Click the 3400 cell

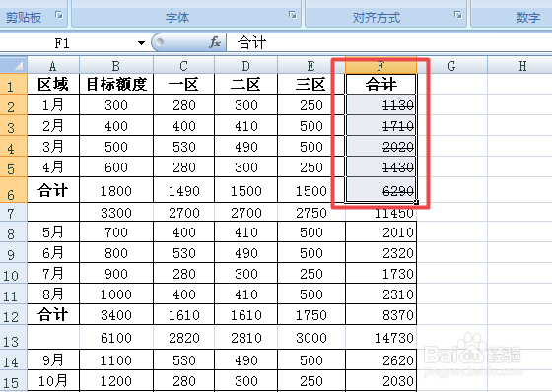(116, 314)
